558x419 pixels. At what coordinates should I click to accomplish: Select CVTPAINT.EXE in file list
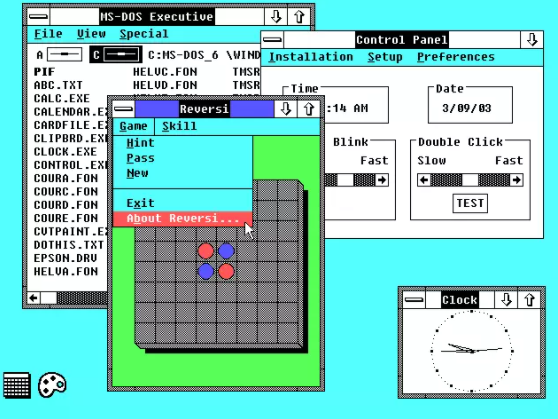tap(70, 232)
